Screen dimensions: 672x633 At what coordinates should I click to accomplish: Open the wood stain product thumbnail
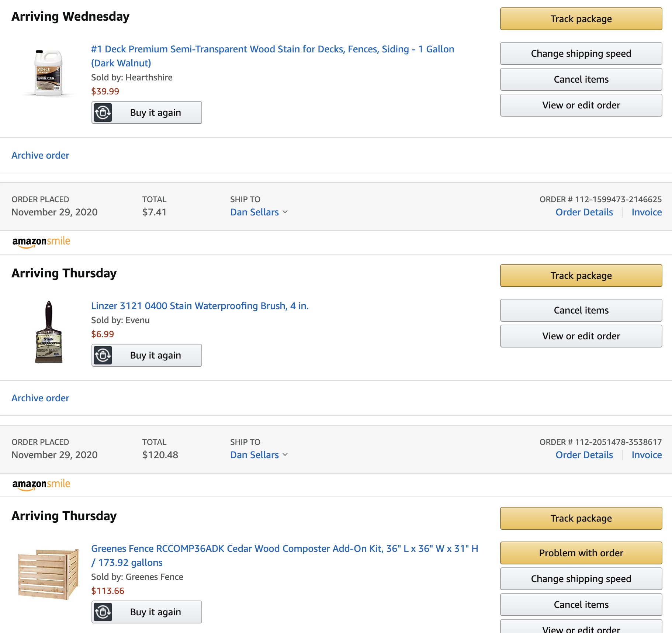[x=49, y=73]
